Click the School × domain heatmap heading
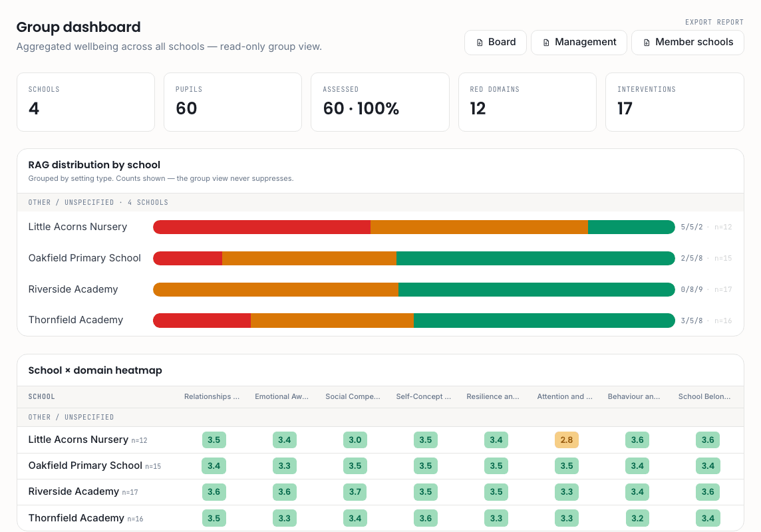 [x=95, y=370]
